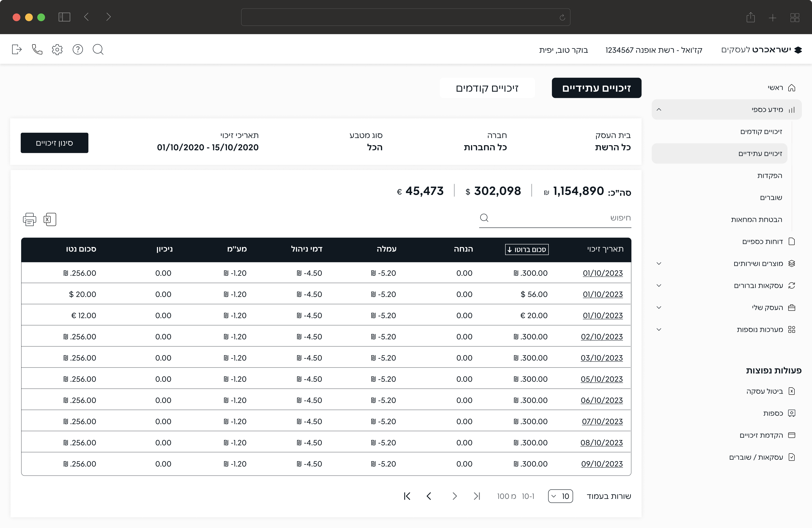
Task: Click the סינון זיכויים filter button
Action: pos(55,143)
